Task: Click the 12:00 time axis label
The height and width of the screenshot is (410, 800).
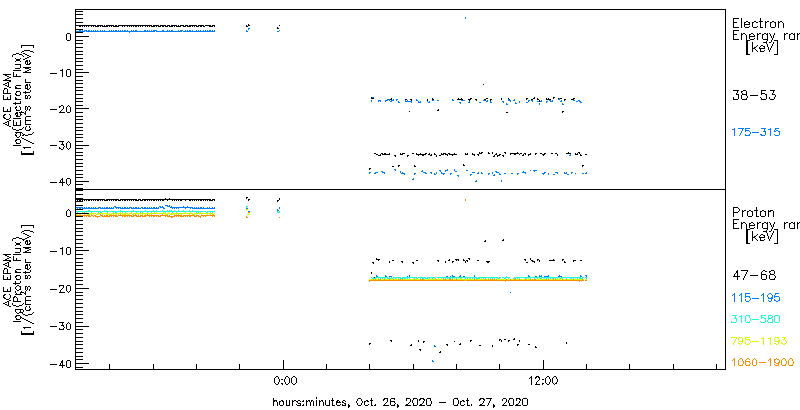Action: 544,382
